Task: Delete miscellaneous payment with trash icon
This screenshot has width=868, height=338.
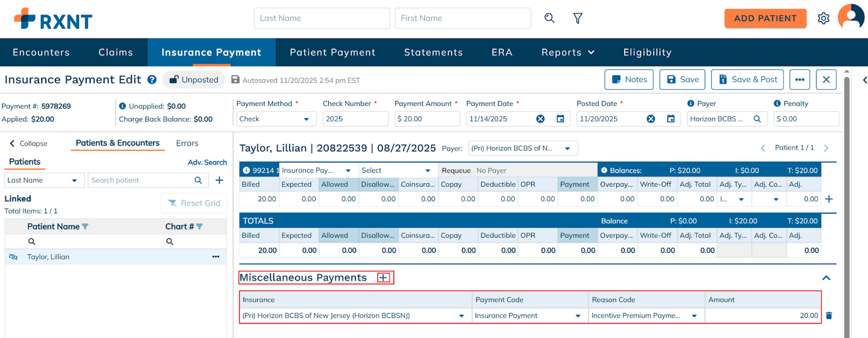Action: point(828,315)
